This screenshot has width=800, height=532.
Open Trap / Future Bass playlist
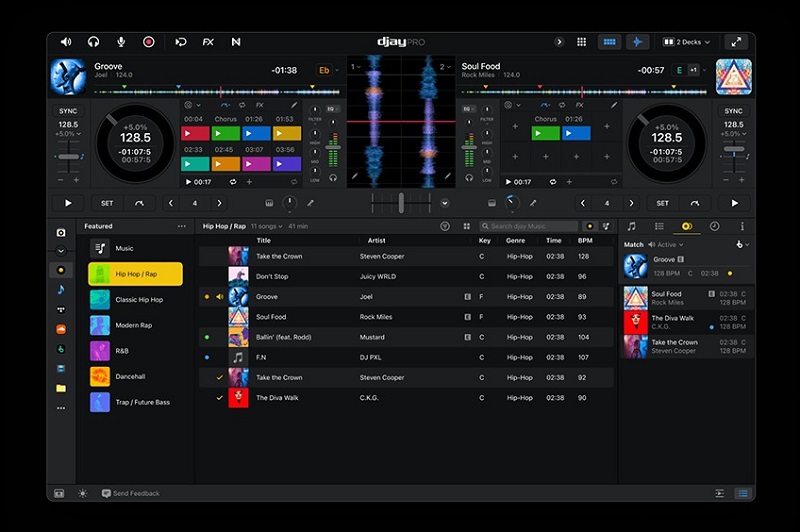pos(135,402)
